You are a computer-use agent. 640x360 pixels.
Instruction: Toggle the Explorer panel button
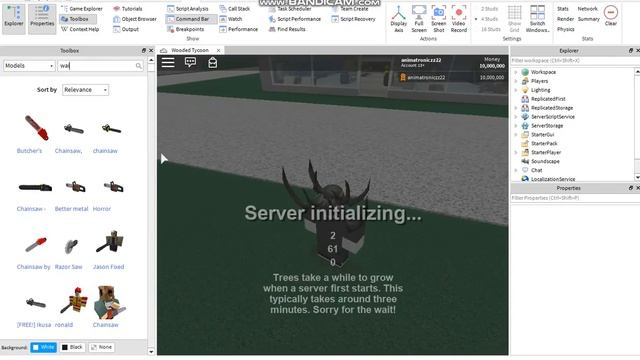pos(13,18)
